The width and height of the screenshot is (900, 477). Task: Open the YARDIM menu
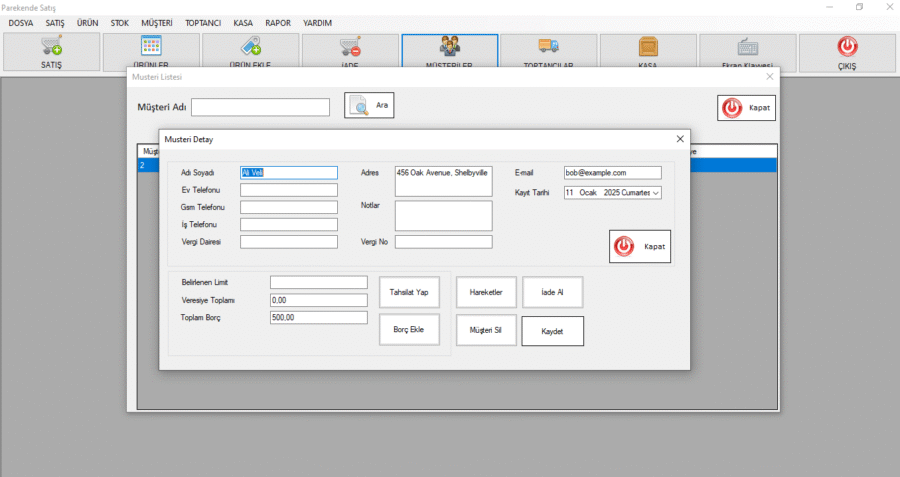click(x=317, y=23)
